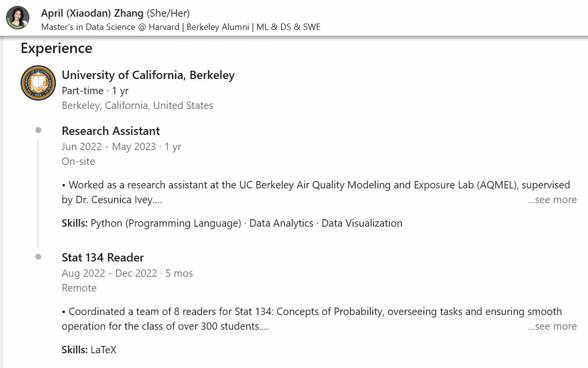Screen dimensions: 588x368
Task: Click the Remote work mode label
Action: (79, 288)
